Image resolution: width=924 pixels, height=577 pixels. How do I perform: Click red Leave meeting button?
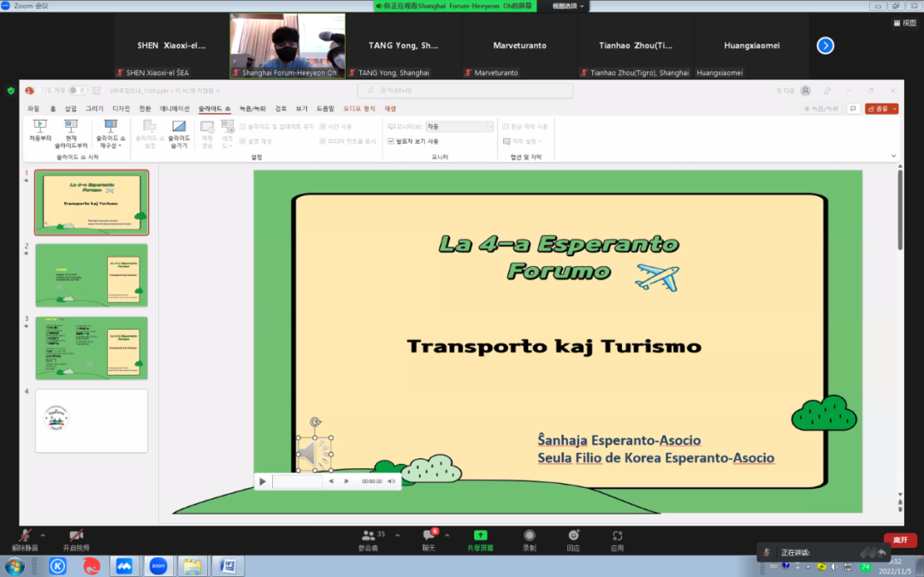[x=900, y=540]
